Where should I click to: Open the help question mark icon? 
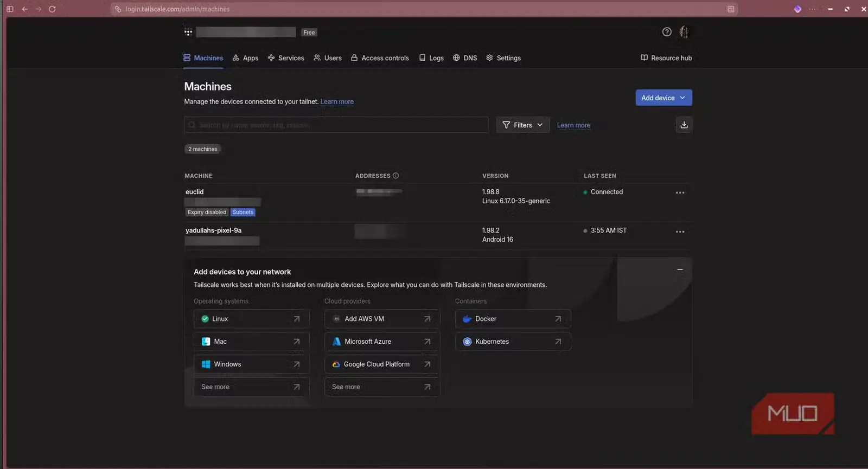(x=667, y=32)
